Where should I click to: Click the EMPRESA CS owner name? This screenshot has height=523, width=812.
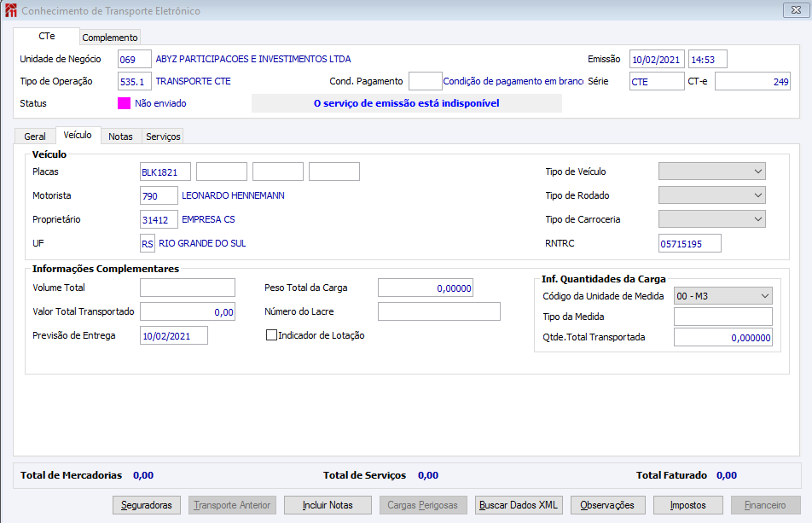pyautogui.click(x=208, y=219)
